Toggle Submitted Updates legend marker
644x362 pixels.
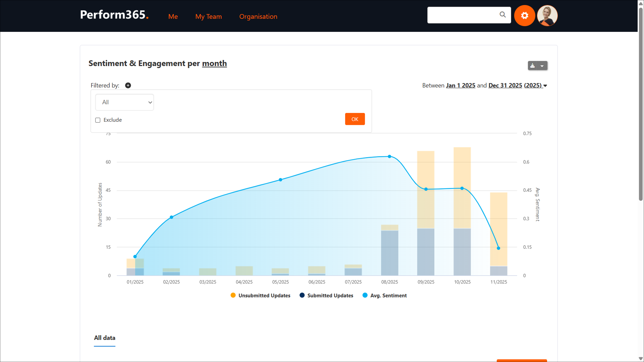point(302,295)
